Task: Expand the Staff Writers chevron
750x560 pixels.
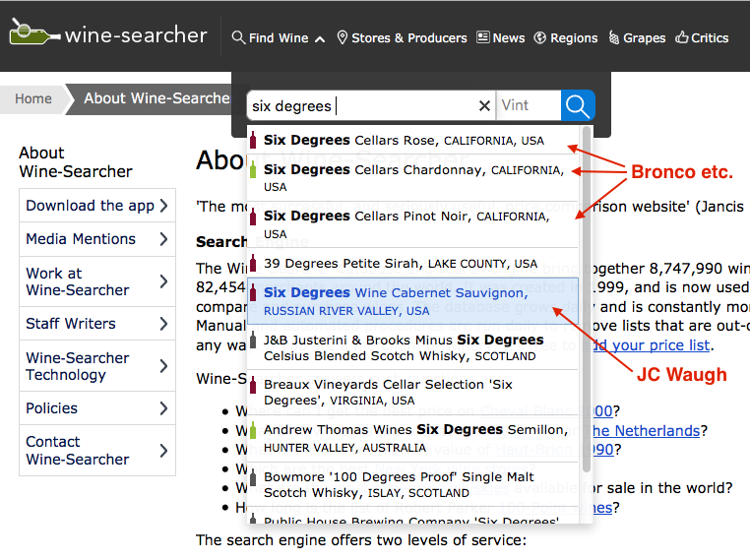Action: 164,324
